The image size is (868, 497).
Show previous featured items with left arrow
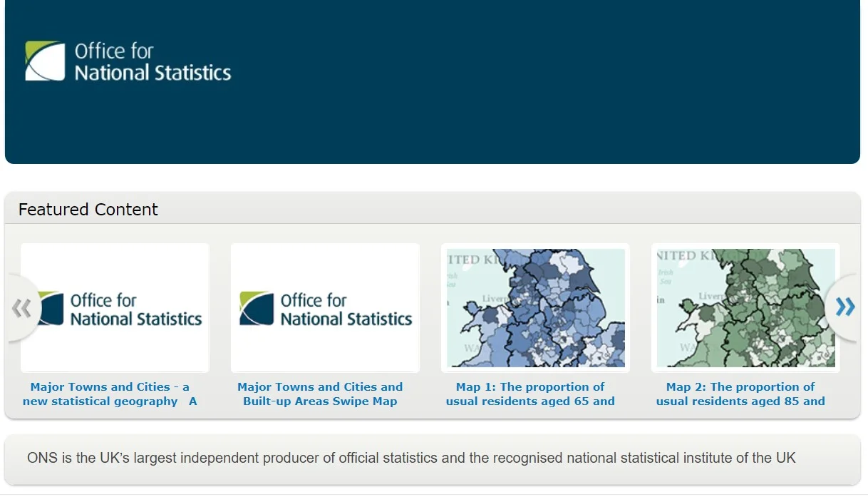[22, 308]
